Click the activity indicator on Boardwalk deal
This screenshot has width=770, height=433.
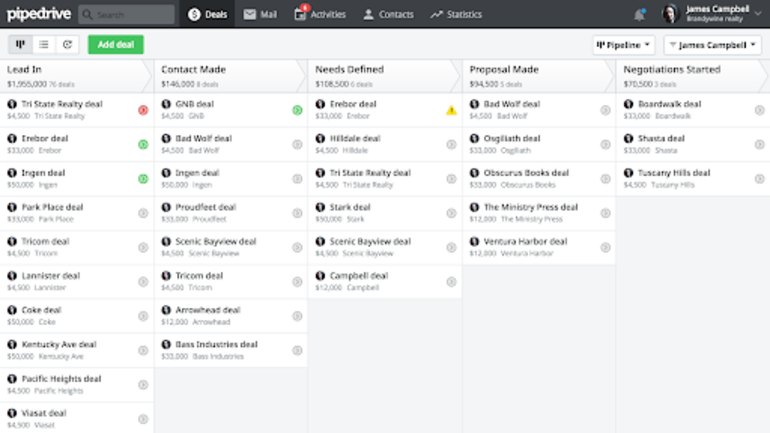(759, 110)
